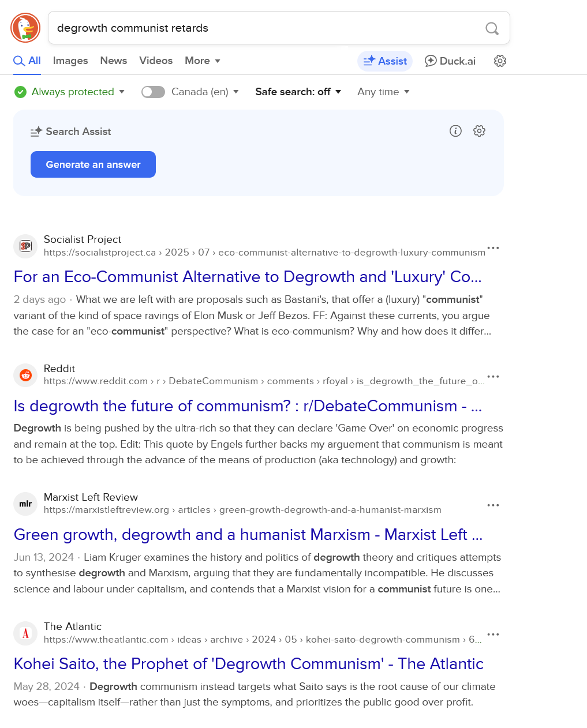Click the reddit.com URL breadcrumb
This screenshot has height=728, width=587.
264,381
